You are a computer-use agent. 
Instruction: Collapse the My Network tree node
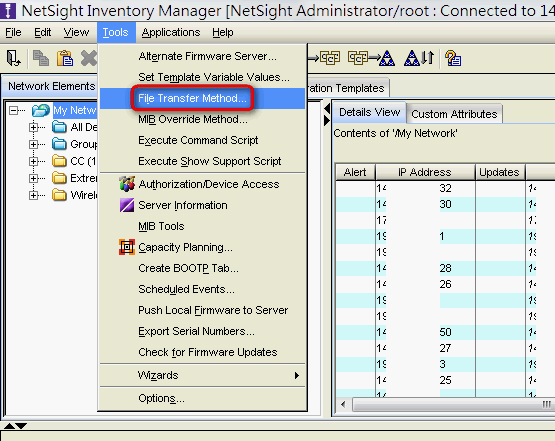(13, 110)
